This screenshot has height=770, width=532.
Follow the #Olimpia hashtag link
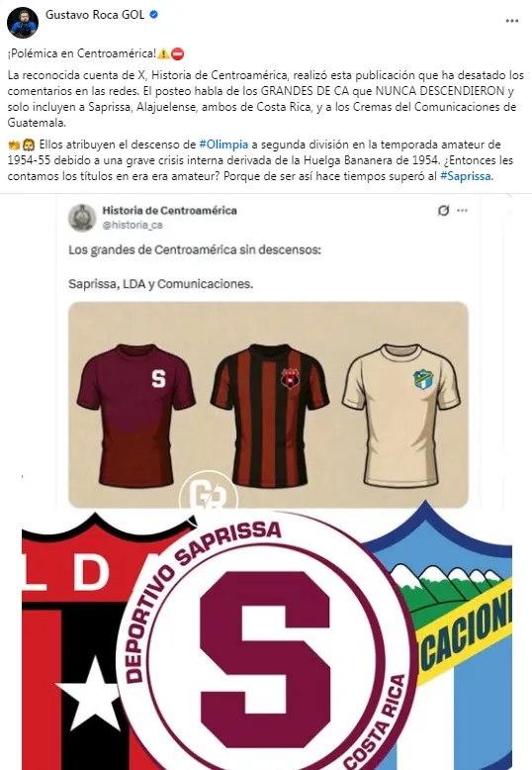pyautogui.click(x=223, y=144)
